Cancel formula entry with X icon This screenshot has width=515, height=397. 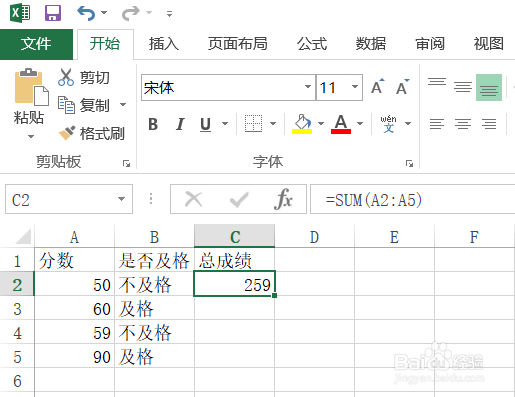click(x=194, y=199)
